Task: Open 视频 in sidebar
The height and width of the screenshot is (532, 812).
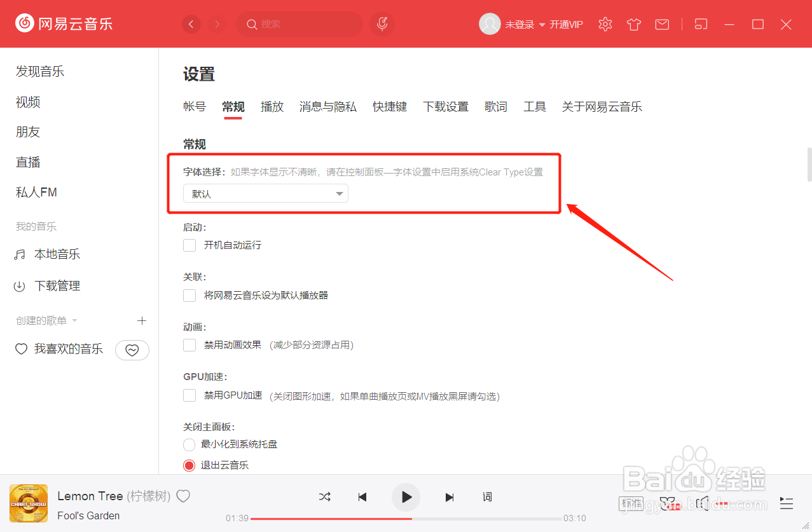Action: [28, 102]
